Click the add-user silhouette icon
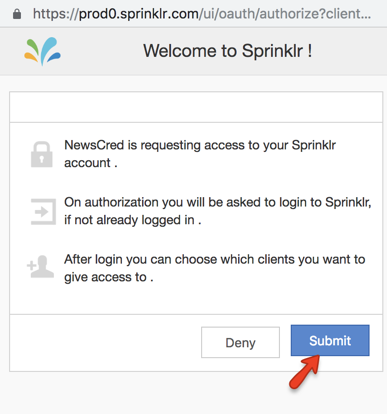387x414 pixels. [x=40, y=267]
